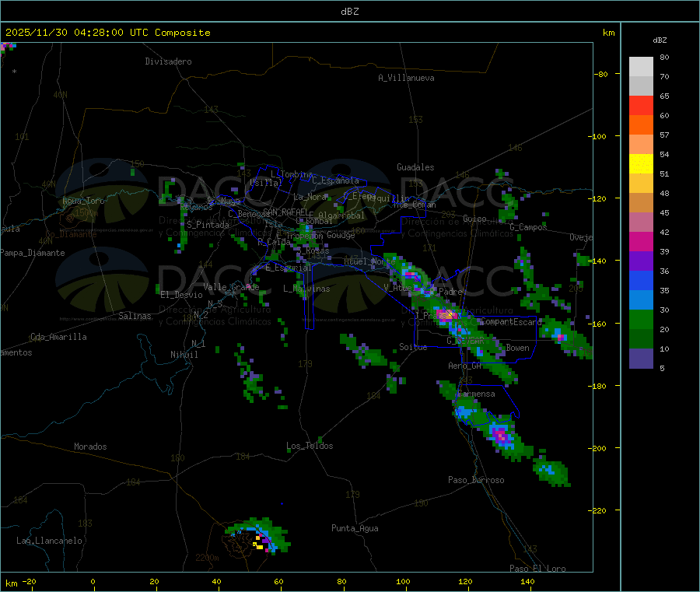Click the Agua_Toro map label
700x592 pixels.
click(83, 201)
